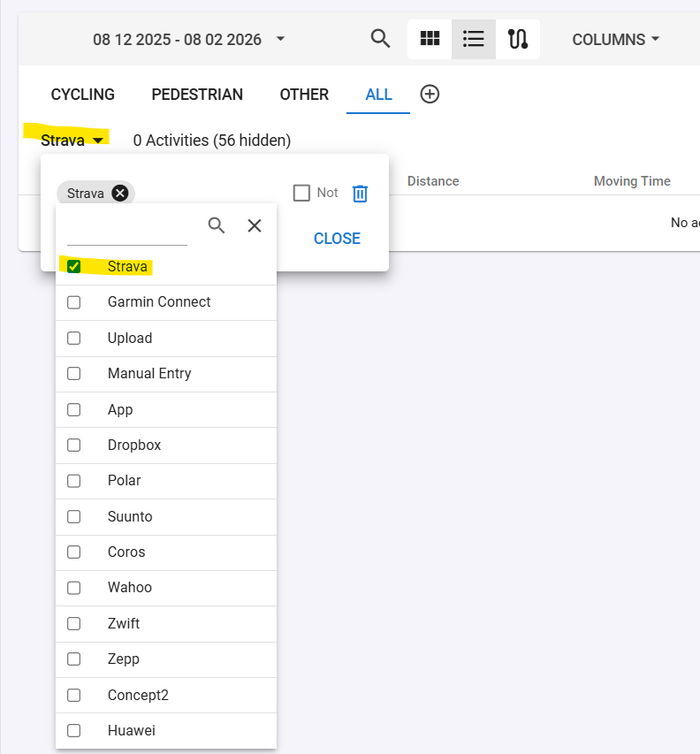
Task: Delete filter using trash icon
Action: (360, 193)
